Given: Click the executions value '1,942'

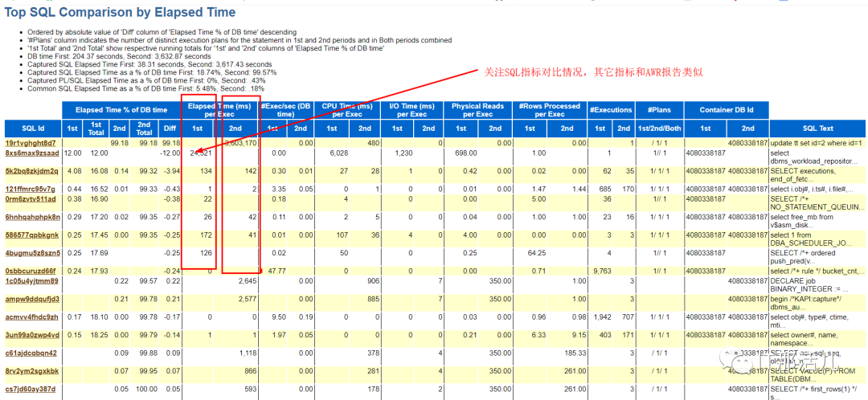Looking at the screenshot, I should pyautogui.click(x=600, y=317).
